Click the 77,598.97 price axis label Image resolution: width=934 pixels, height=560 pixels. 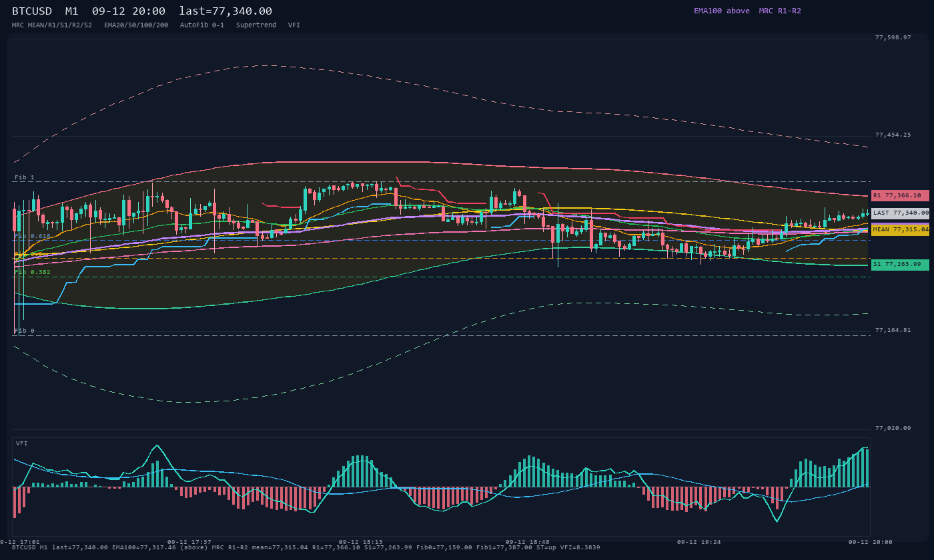coord(893,37)
